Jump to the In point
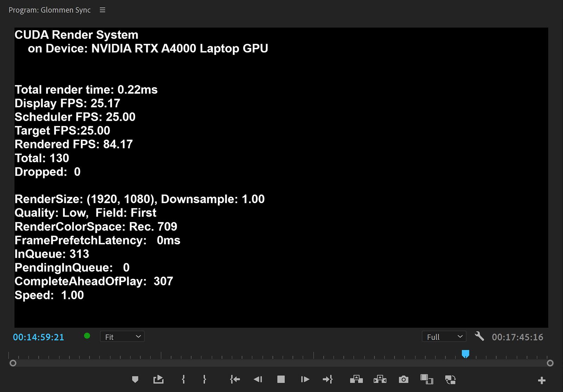Viewport: 563px width, 392px height. [x=235, y=379]
